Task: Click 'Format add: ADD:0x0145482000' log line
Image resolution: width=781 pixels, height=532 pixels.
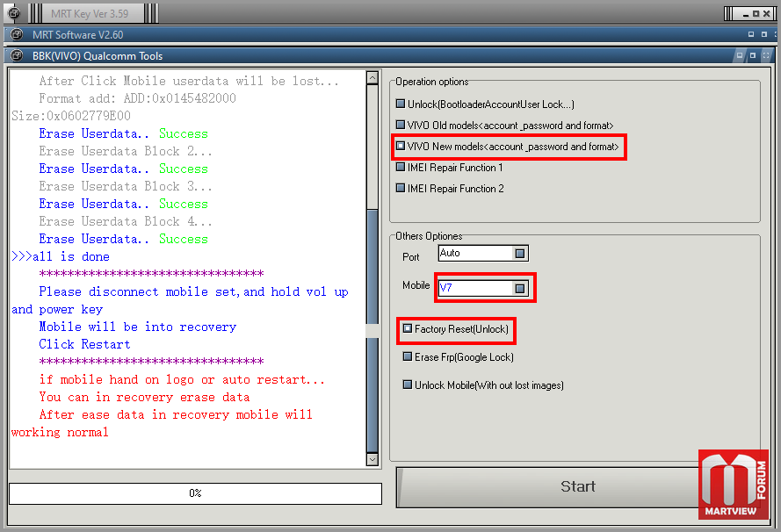Action: tap(137, 98)
